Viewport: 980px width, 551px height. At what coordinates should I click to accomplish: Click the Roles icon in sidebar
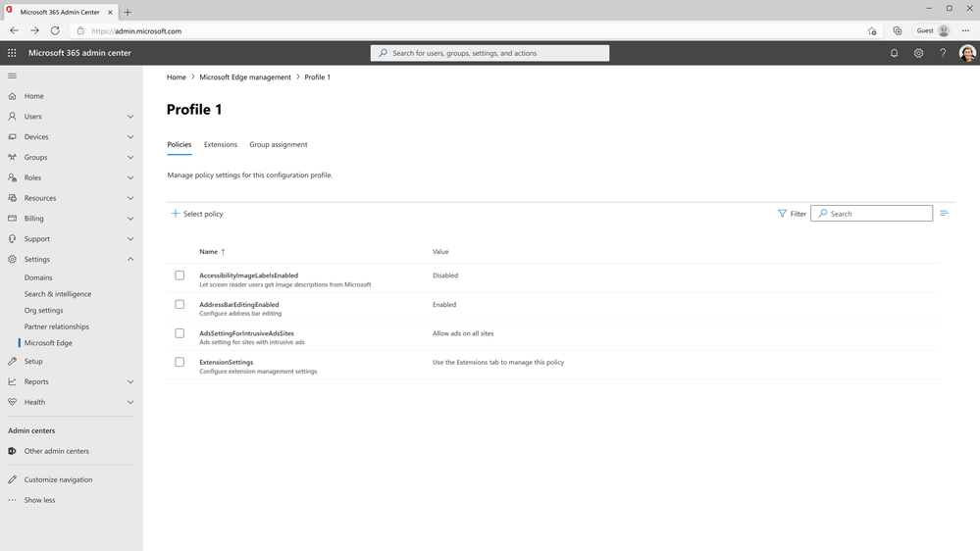[x=12, y=177]
